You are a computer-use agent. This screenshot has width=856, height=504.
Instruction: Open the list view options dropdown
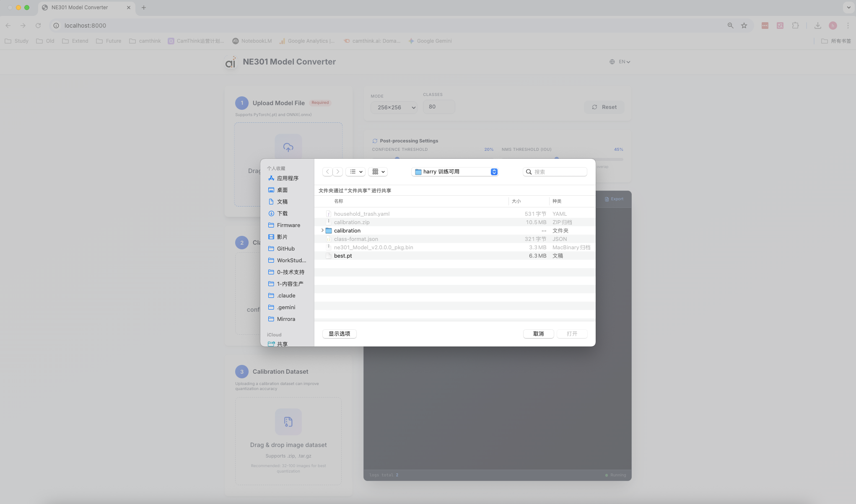coord(356,172)
